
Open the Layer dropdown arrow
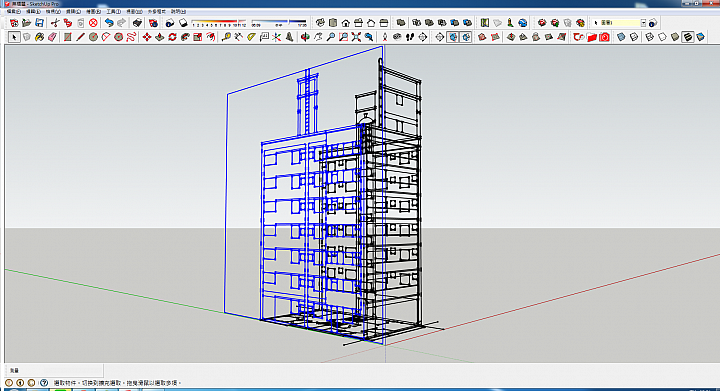pos(643,22)
